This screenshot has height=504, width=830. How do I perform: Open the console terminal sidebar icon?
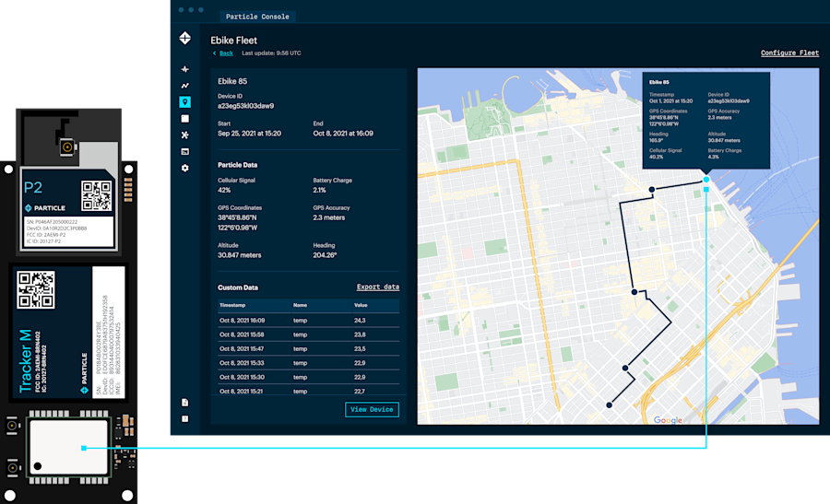pyautogui.click(x=184, y=152)
